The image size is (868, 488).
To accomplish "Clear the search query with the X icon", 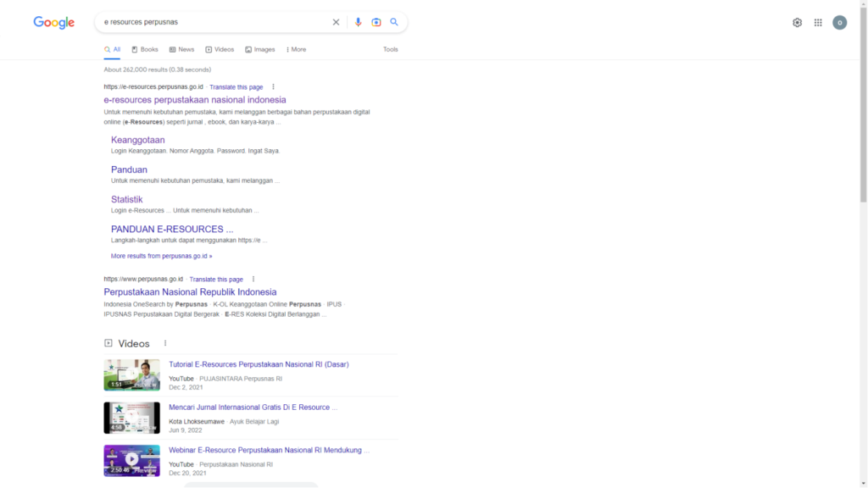I will coord(336,22).
